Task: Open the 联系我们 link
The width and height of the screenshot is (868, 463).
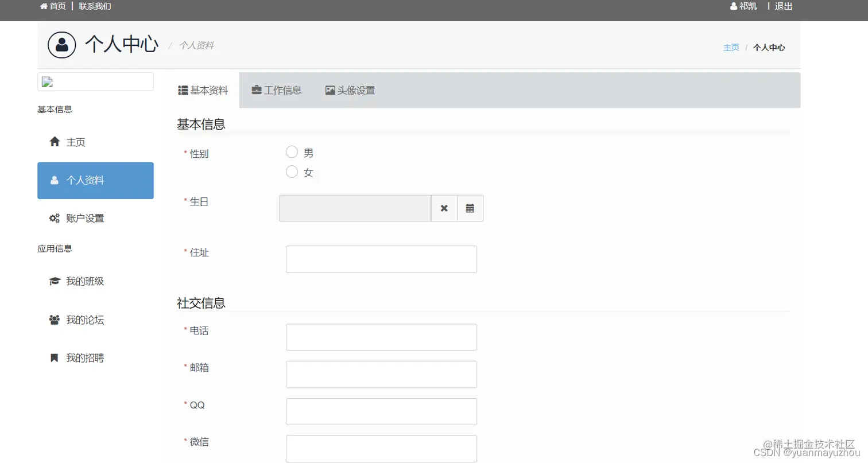Action: click(95, 6)
